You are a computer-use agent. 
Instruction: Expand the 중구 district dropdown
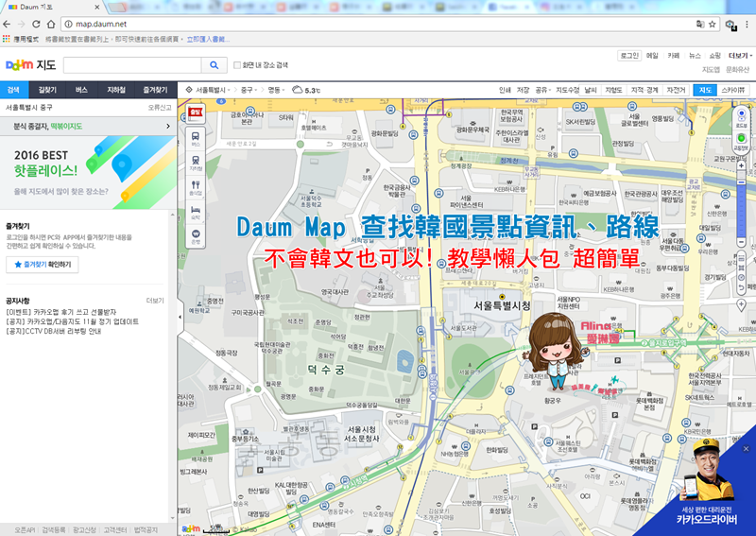[249, 90]
